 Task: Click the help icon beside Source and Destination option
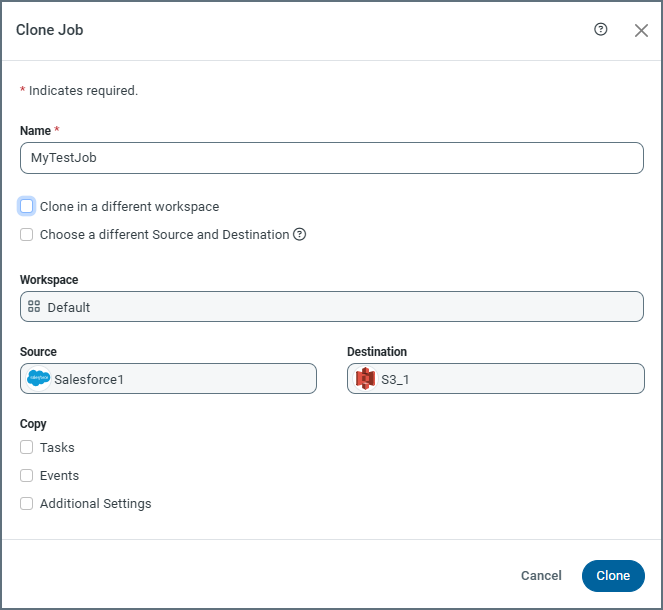pos(299,235)
